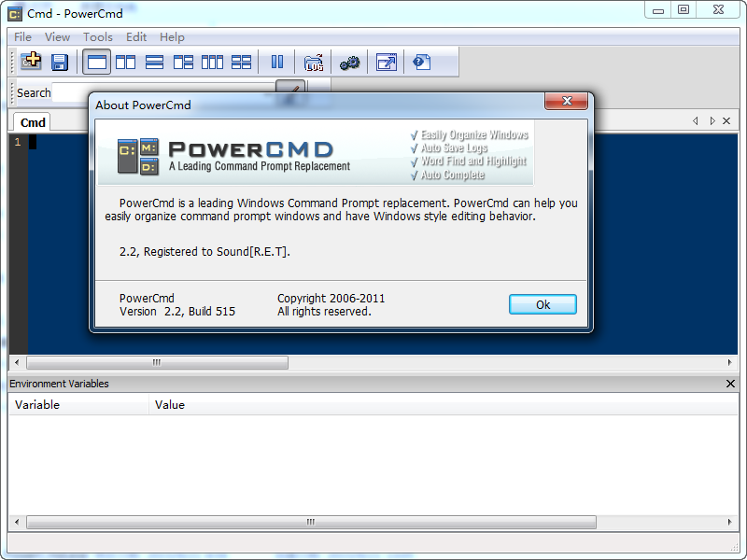Select the three columns layout icon

(213, 62)
